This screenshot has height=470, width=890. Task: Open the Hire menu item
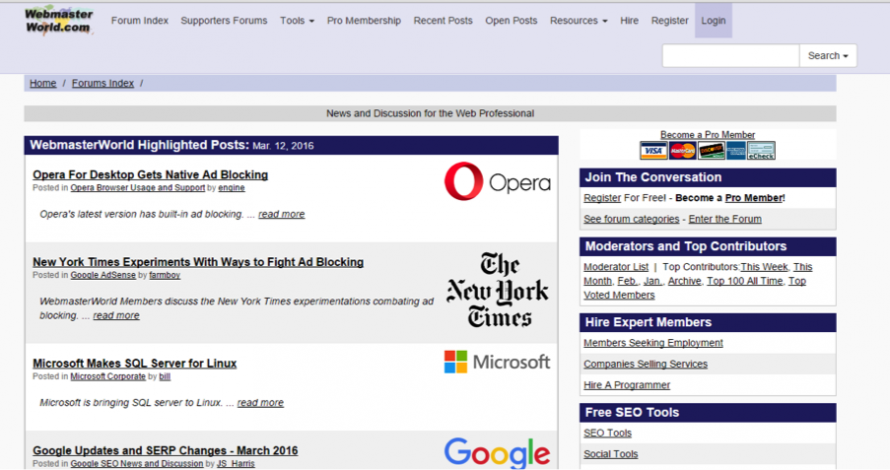tap(629, 20)
